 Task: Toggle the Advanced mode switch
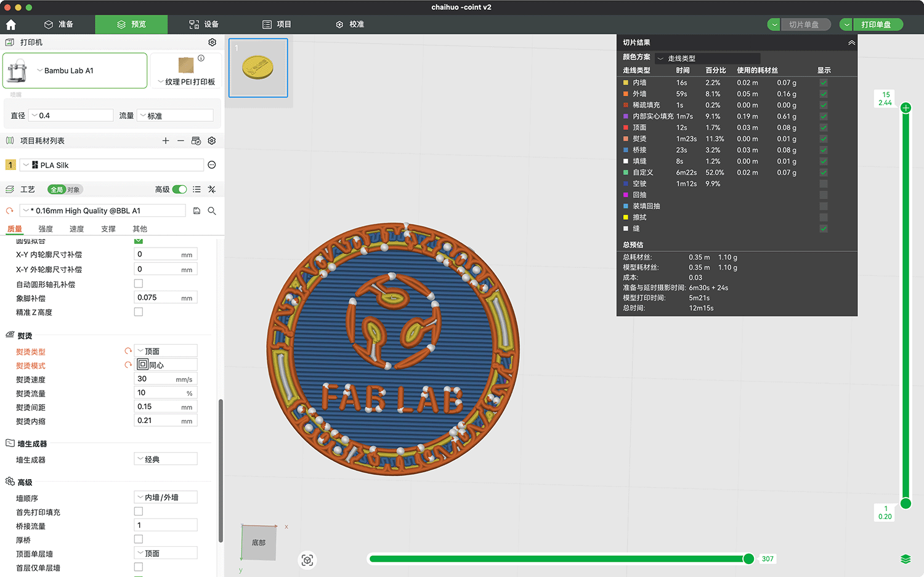[x=179, y=190]
